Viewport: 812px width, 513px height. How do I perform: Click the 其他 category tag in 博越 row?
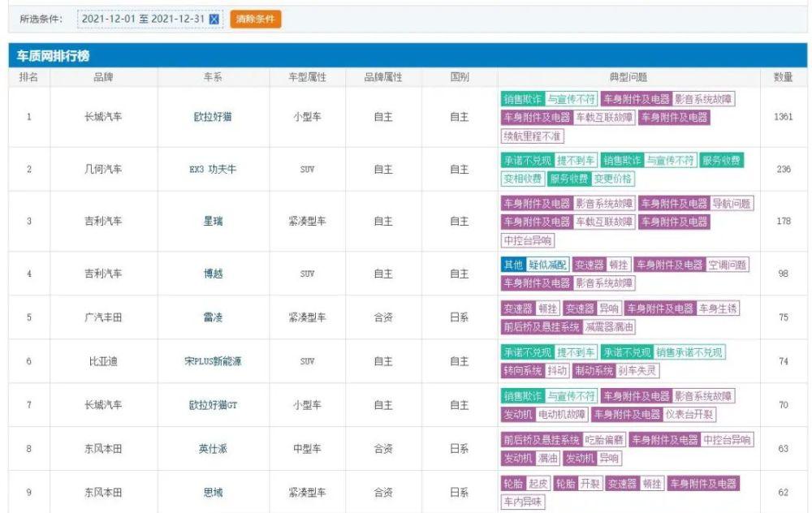[x=514, y=265]
